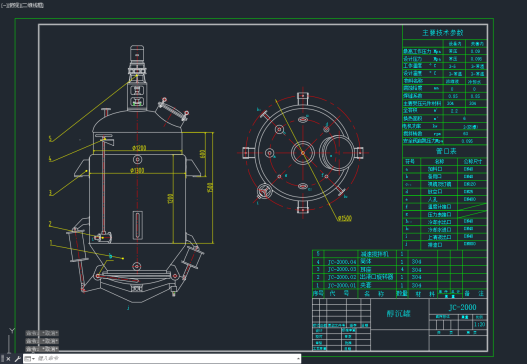Select the 备注 column header in parts list
Screen dimensions: 527x364
tap(474, 293)
